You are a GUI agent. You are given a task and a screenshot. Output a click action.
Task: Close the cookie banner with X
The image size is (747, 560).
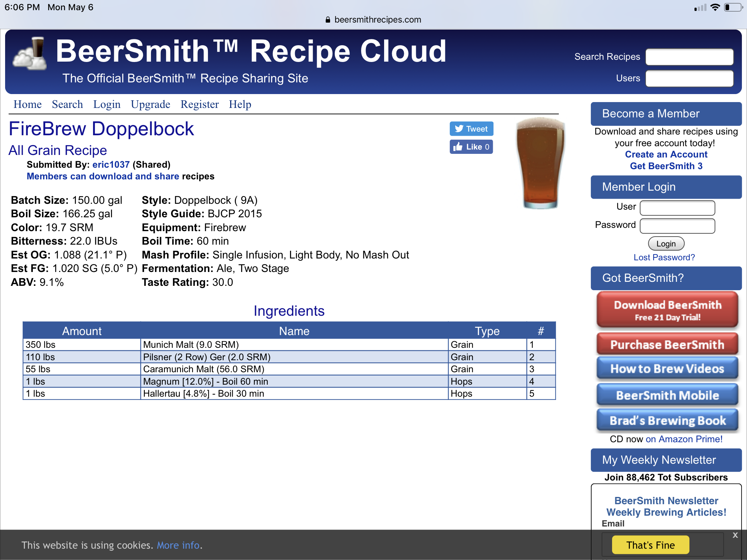pyautogui.click(x=735, y=535)
